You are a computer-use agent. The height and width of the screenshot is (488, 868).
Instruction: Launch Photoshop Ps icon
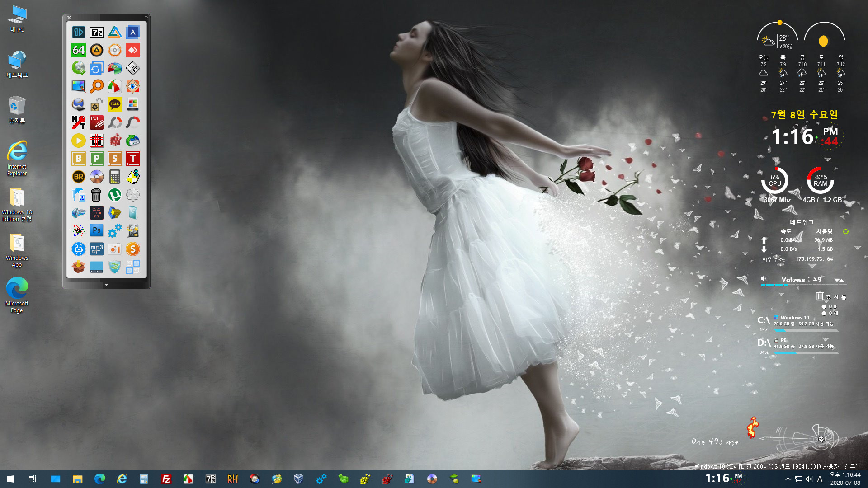click(96, 231)
